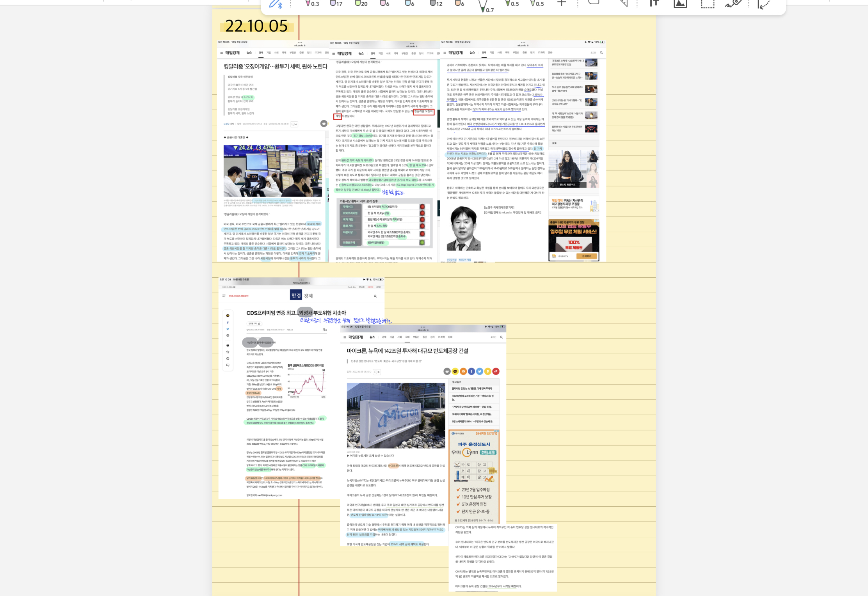Click blue handwritten note beside 18.4bp text
The width and height of the screenshot is (868, 596).
tap(393, 192)
